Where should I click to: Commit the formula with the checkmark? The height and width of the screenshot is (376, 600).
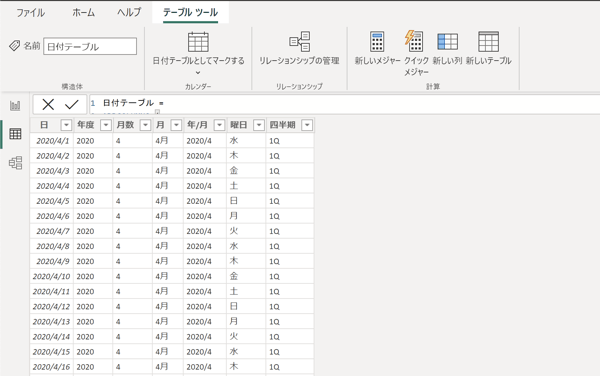point(72,104)
